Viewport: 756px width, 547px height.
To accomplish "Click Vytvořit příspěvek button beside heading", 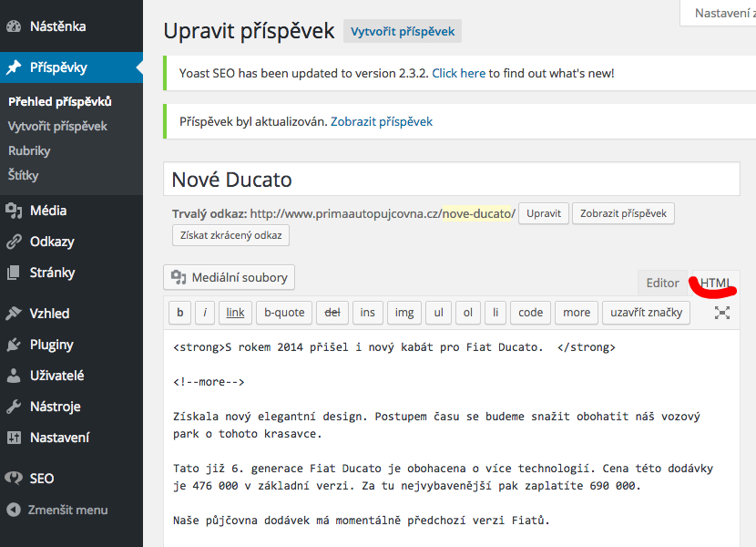I will (403, 31).
